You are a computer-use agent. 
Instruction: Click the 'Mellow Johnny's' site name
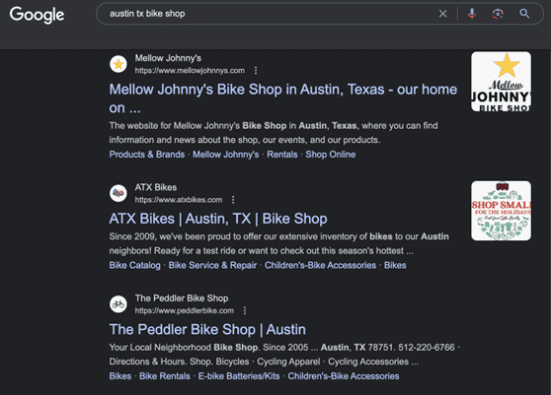(168, 58)
